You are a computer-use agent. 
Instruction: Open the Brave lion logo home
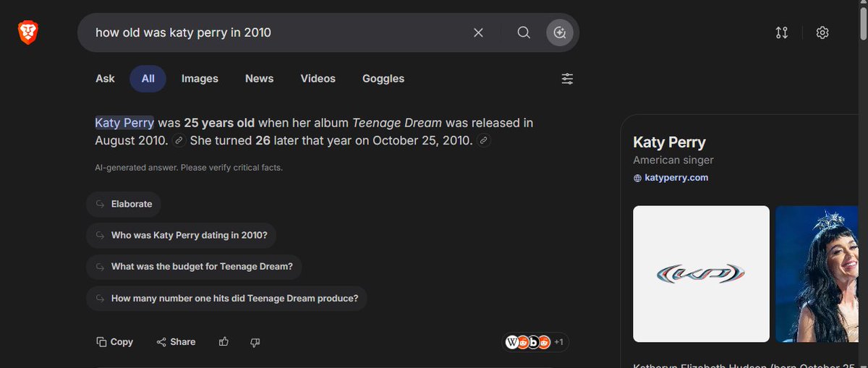[x=28, y=32]
